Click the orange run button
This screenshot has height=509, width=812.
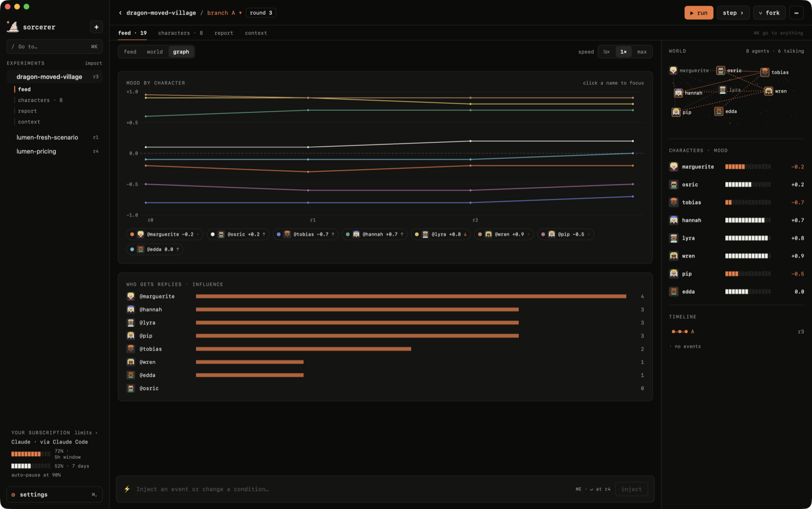(x=699, y=13)
